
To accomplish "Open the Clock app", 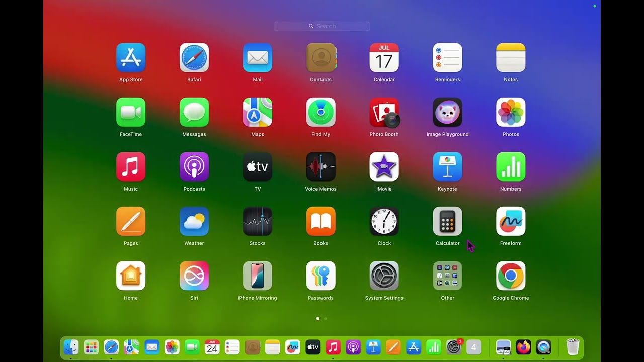I will click(384, 221).
